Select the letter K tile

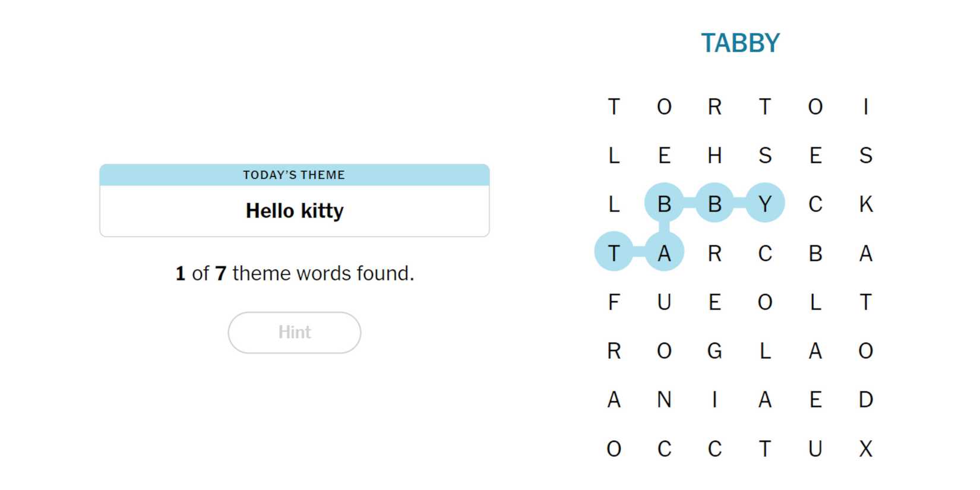[x=865, y=203]
